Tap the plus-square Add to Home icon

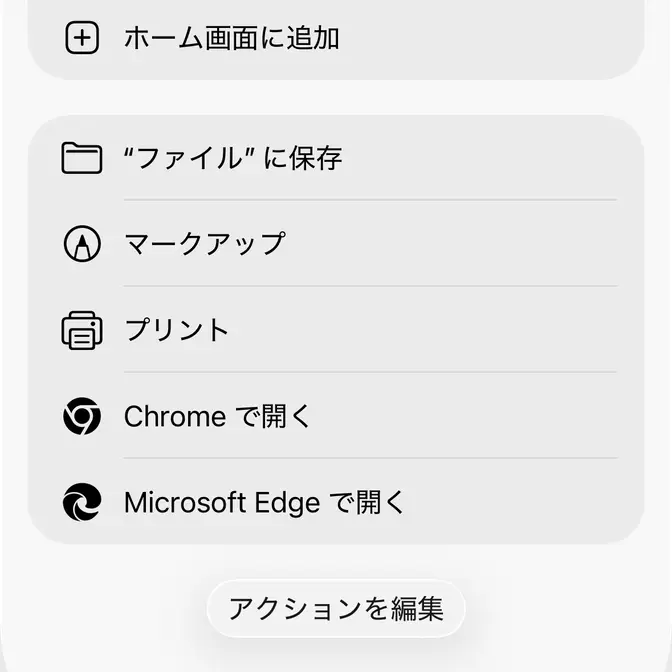click(x=82, y=38)
